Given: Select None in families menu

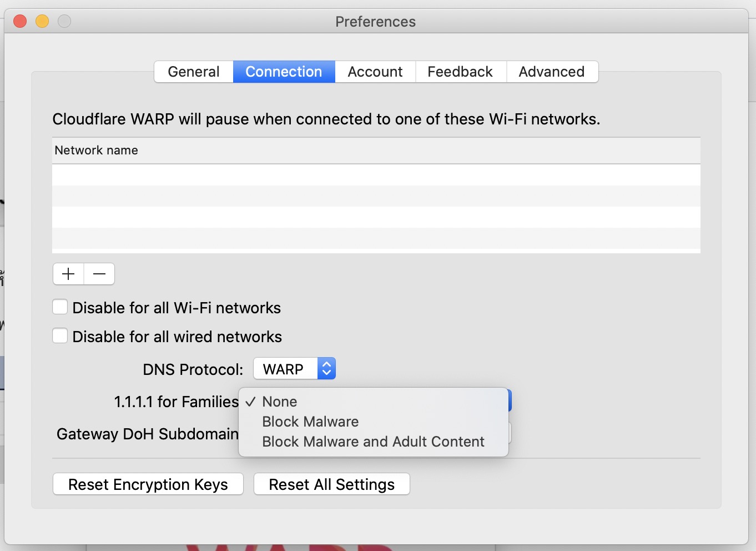Looking at the screenshot, I should click(x=280, y=402).
